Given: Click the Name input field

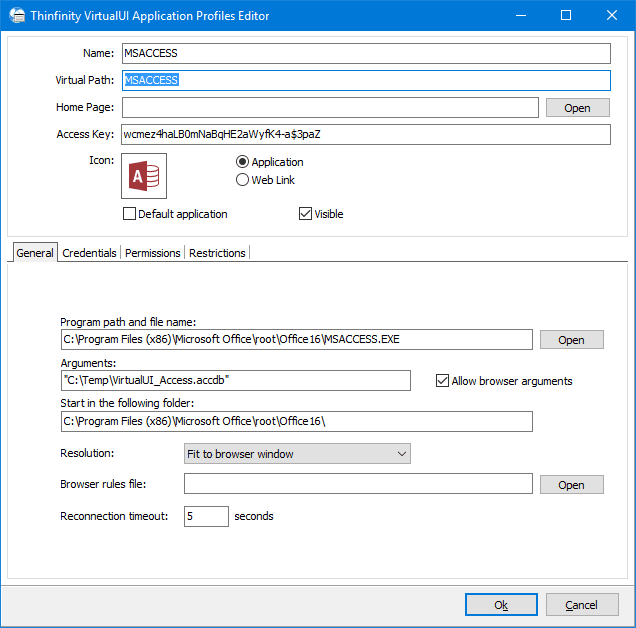Looking at the screenshot, I should click(x=366, y=54).
